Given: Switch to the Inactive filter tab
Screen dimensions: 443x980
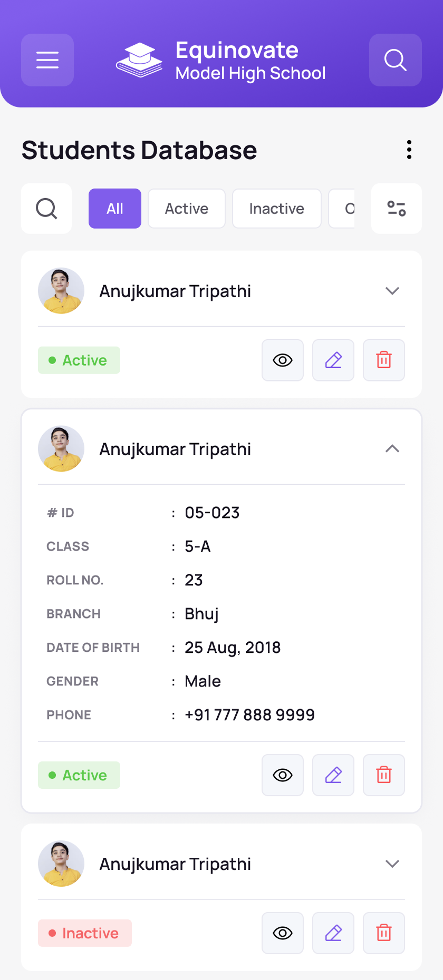Looking at the screenshot, I should (x=277, y=209).
